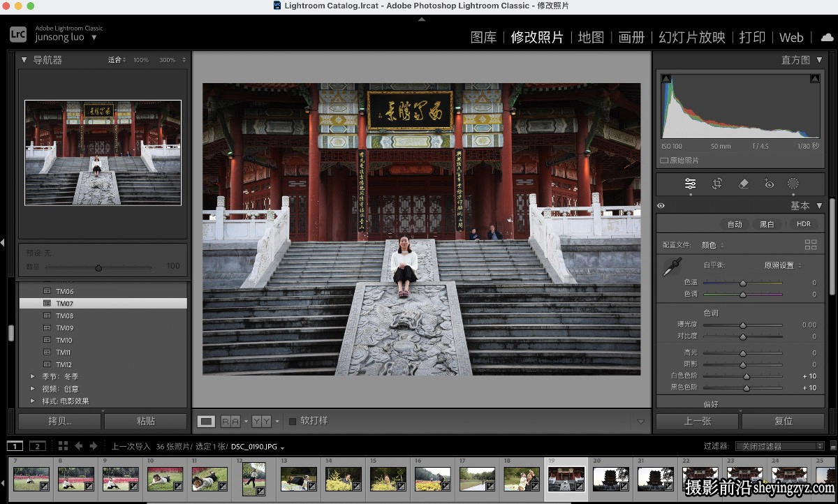
Task: Go back with the left arrow in filmstrip bar
Action: pos(79,445)
